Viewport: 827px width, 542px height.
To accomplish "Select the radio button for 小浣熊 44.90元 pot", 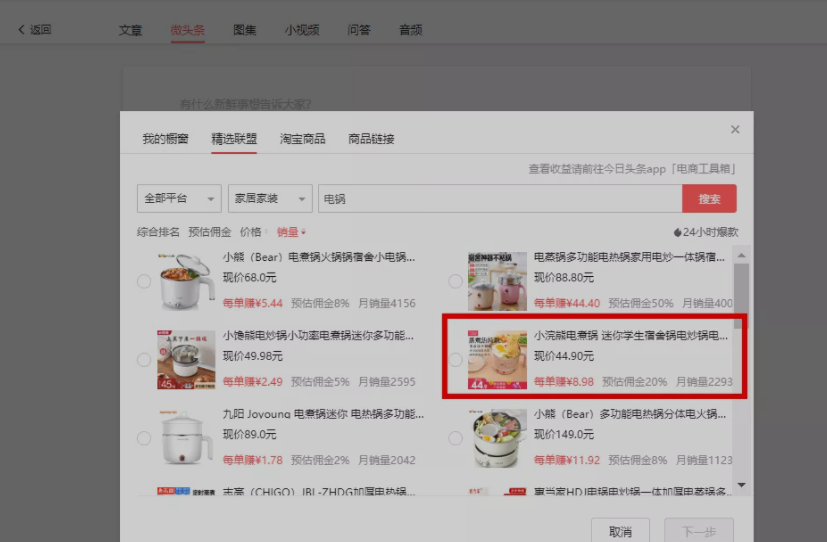I will pyautogui.click(x=456, y=360).
